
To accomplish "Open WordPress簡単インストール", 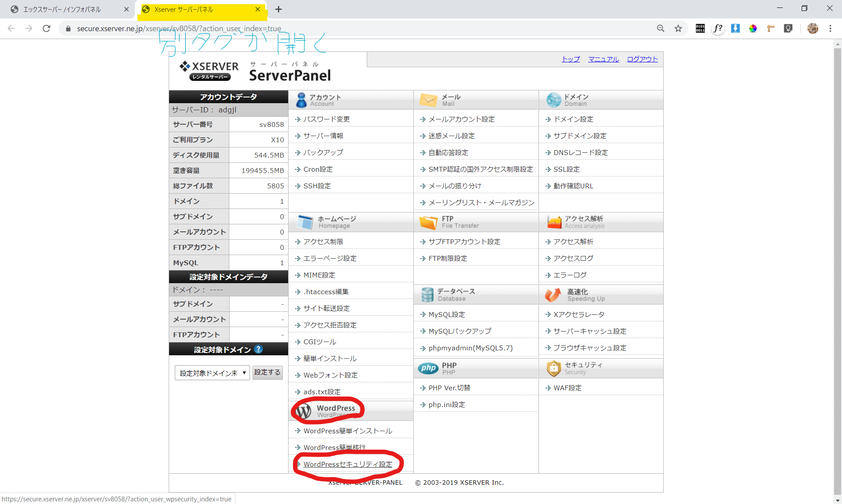I will [x=348, y=431].
